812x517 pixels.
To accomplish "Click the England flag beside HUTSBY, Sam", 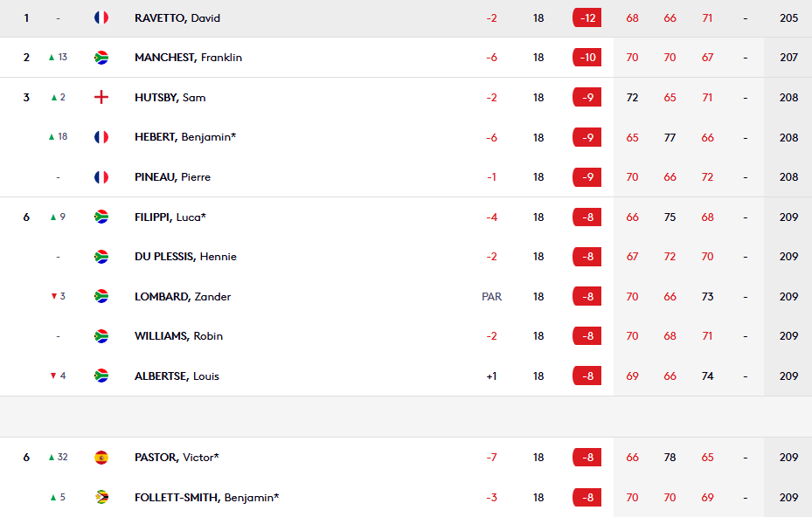I will tap(101, 97).
